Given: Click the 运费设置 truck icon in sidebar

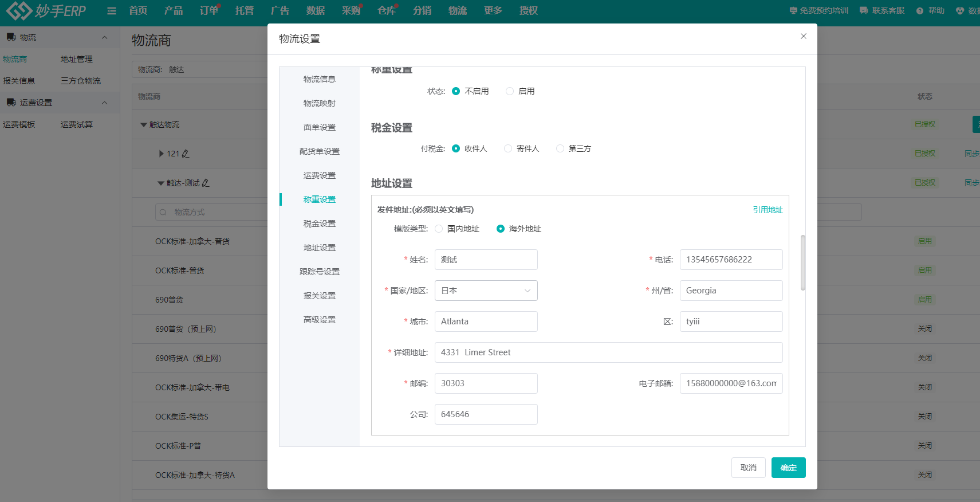Looking at the screenshot, I should (x=11, y=103).
